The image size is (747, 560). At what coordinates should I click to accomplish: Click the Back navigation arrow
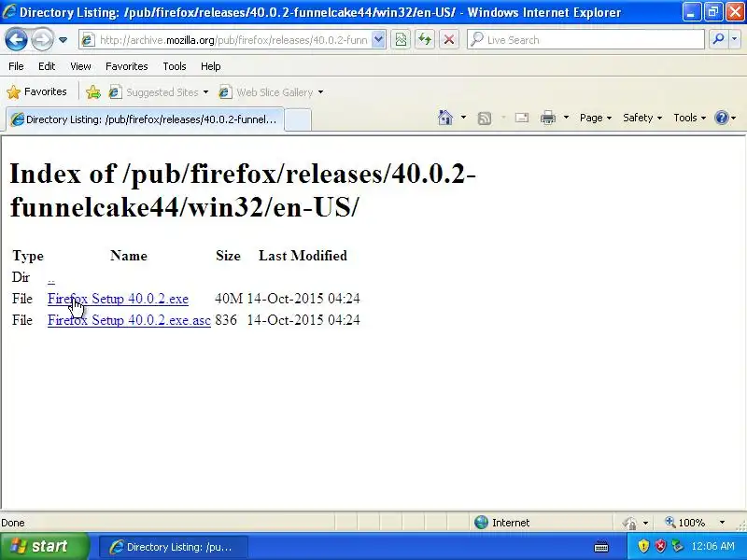coord(16,39)
